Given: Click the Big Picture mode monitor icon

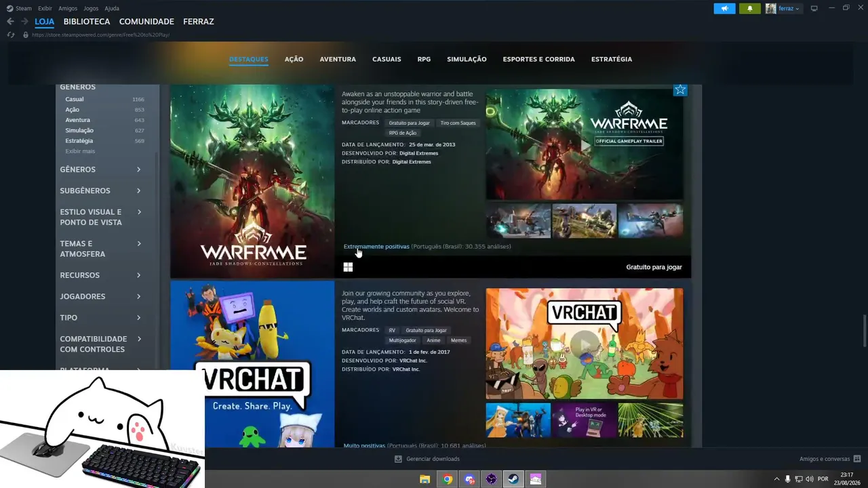Looking at the screenshot, I should pos(814,9).
